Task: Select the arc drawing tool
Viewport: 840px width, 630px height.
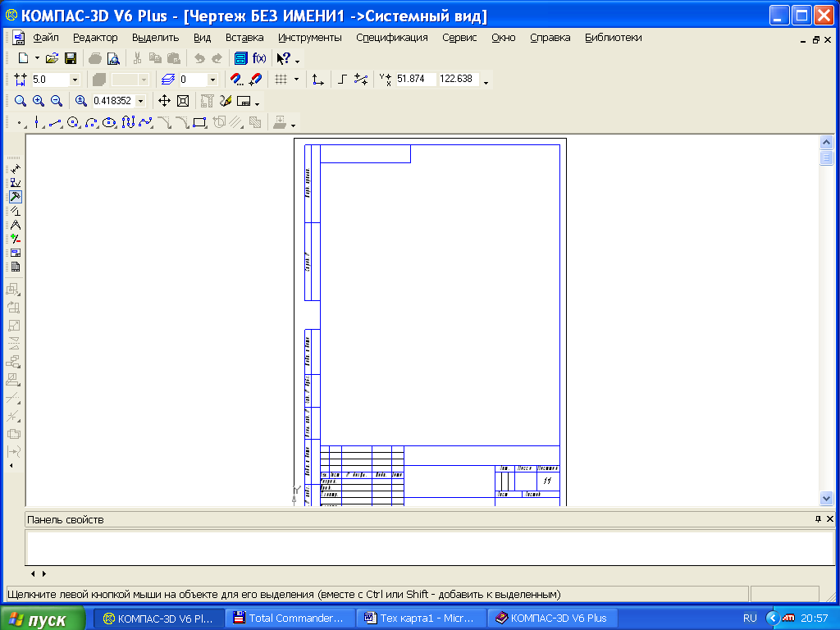Action: (x=92, y=123)
